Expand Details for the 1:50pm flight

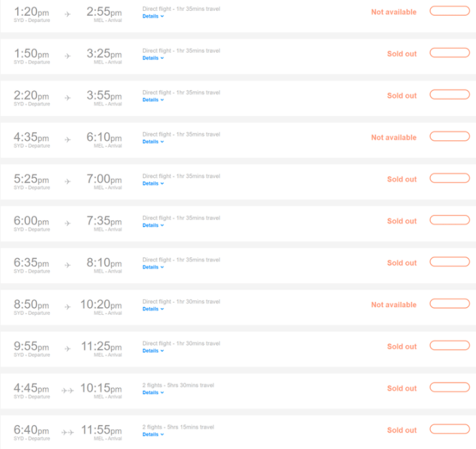153,58
